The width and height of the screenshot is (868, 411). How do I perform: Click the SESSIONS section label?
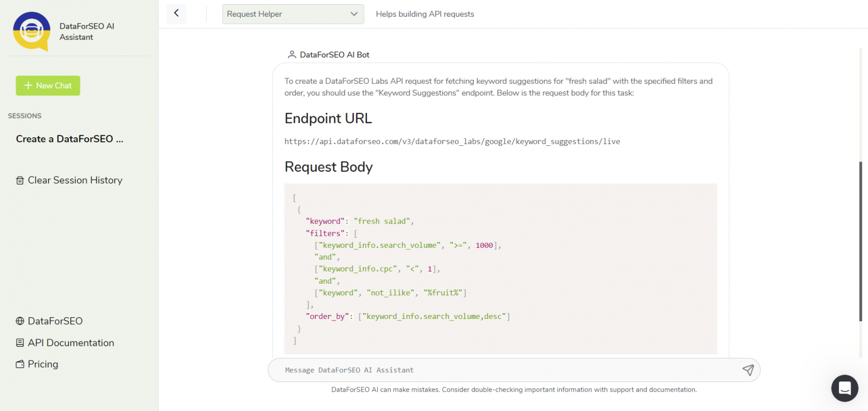click(25, 116)
